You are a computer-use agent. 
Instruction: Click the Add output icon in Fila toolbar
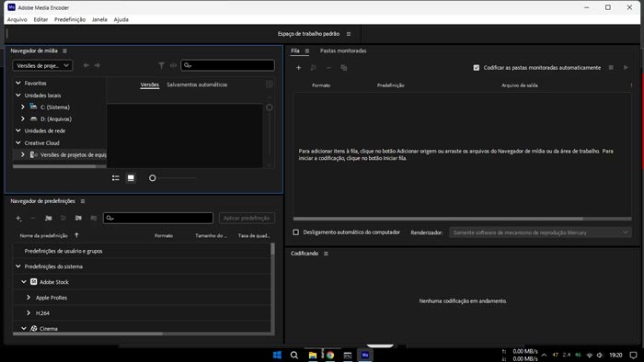tap(314, 68)
